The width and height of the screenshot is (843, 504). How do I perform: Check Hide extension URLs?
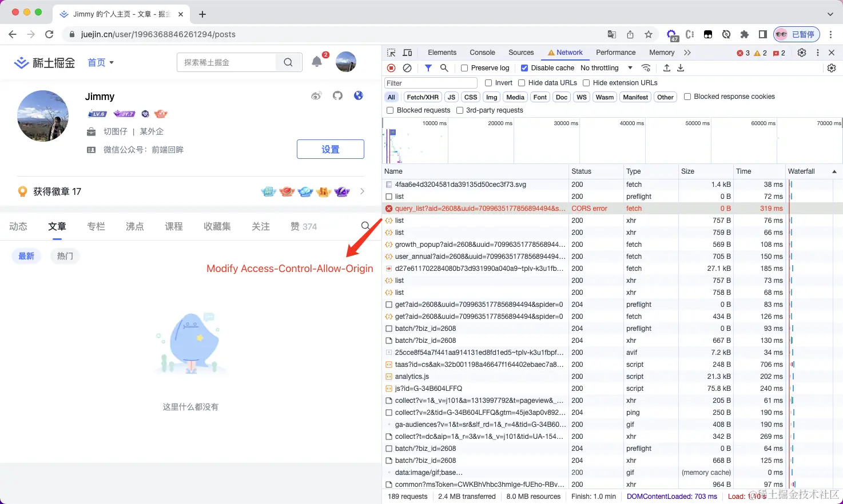[586, 83]
